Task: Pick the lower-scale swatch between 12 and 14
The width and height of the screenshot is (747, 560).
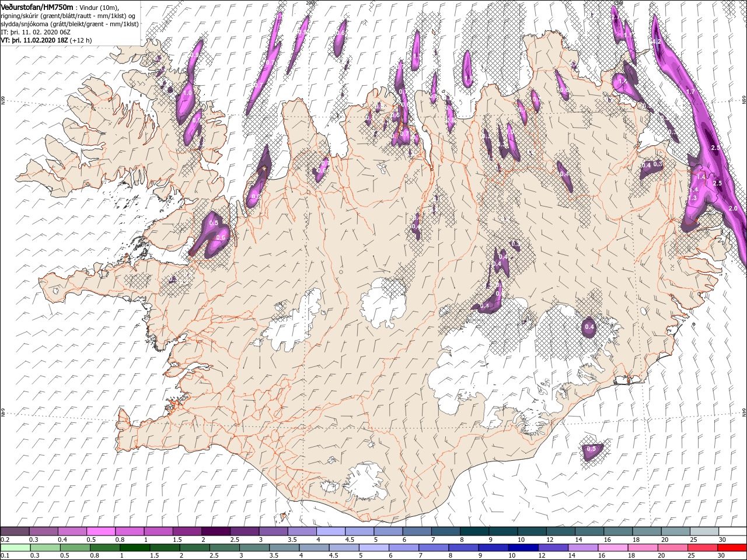Action: (552, 548)
